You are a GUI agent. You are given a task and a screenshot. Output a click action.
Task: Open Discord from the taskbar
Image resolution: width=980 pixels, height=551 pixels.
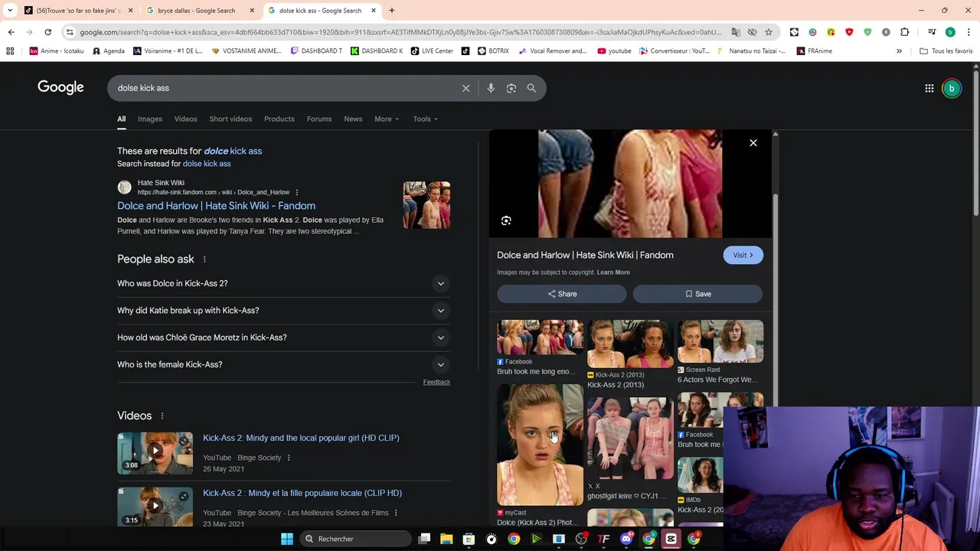point(626,539)
